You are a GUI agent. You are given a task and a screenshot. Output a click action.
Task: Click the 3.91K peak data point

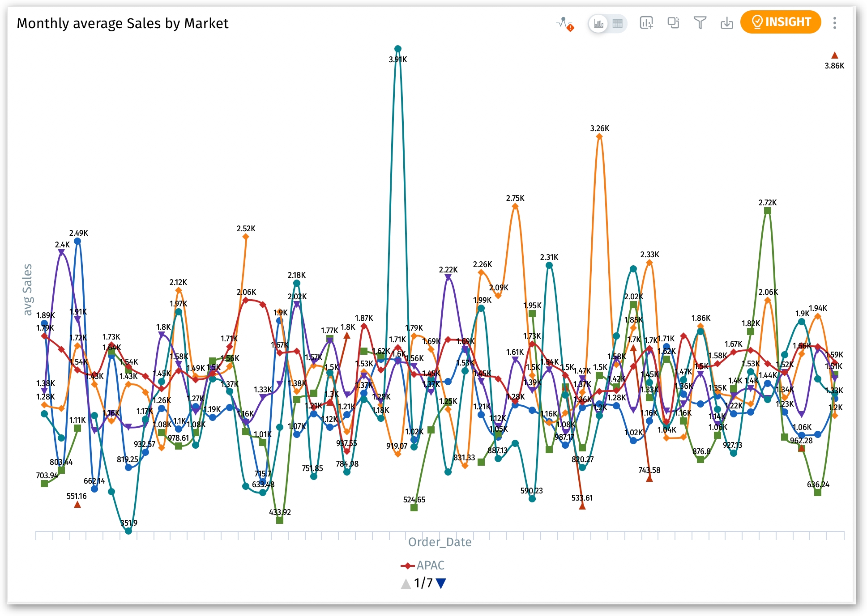(398, 49)
